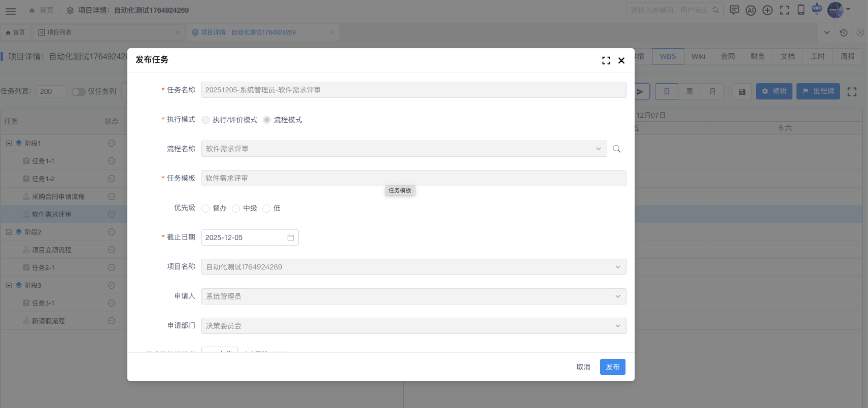This screenshot has height=408, width=868.
Task: Open the calendar icon in 截止日期 field
Action: tap(291, 237)
